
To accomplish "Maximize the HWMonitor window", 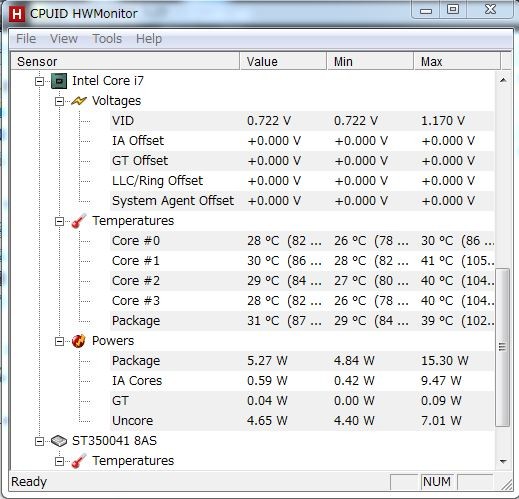I will tap(453, 10).
